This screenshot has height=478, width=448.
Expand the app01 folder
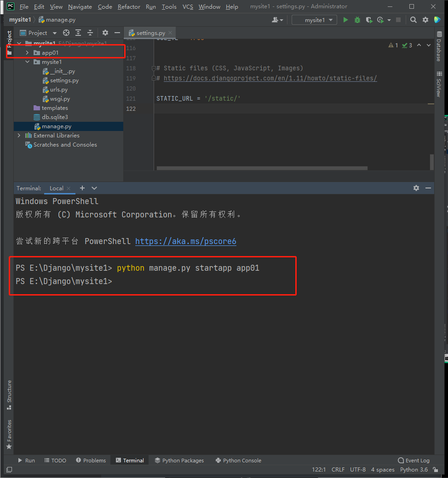[x=27, y=53]
